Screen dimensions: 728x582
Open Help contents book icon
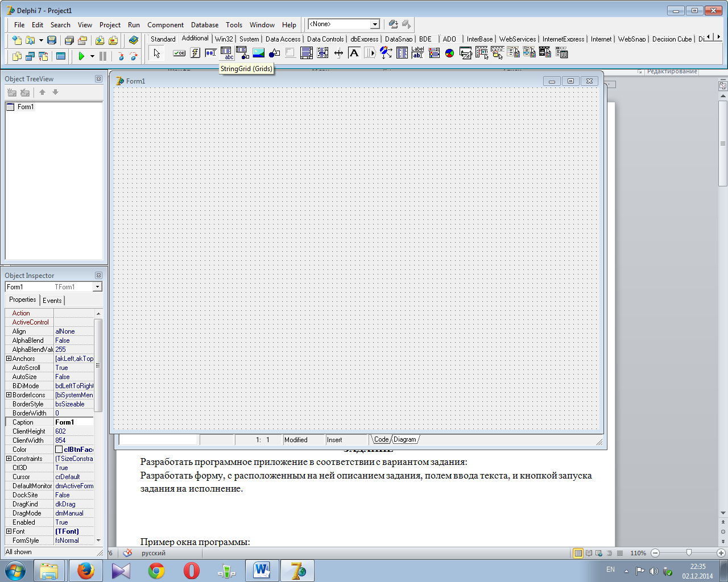[x=134, y=40]
